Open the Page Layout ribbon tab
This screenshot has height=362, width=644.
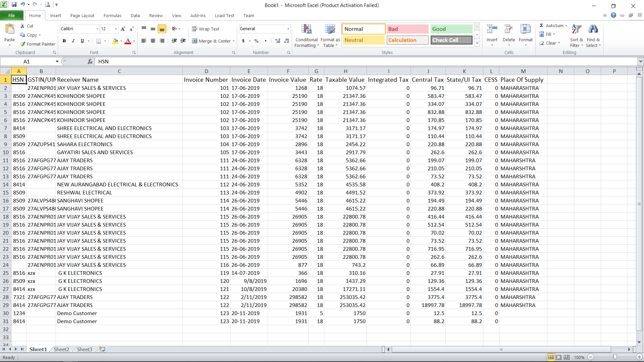[82, 15]
